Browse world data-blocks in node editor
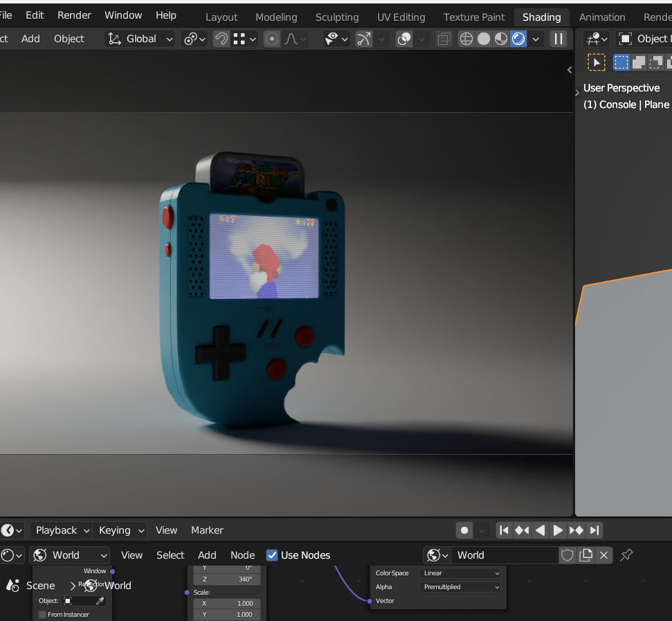 437,555
